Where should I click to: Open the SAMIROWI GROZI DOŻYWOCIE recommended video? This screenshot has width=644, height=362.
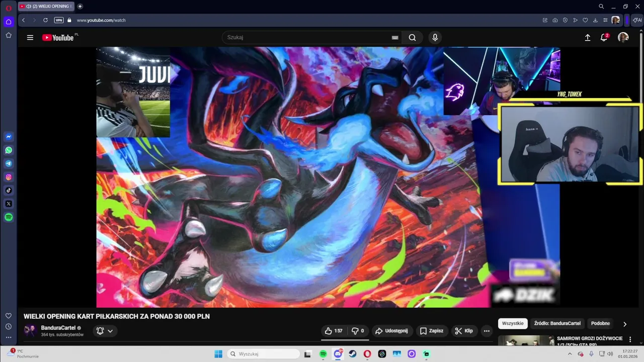coord(590,341)
